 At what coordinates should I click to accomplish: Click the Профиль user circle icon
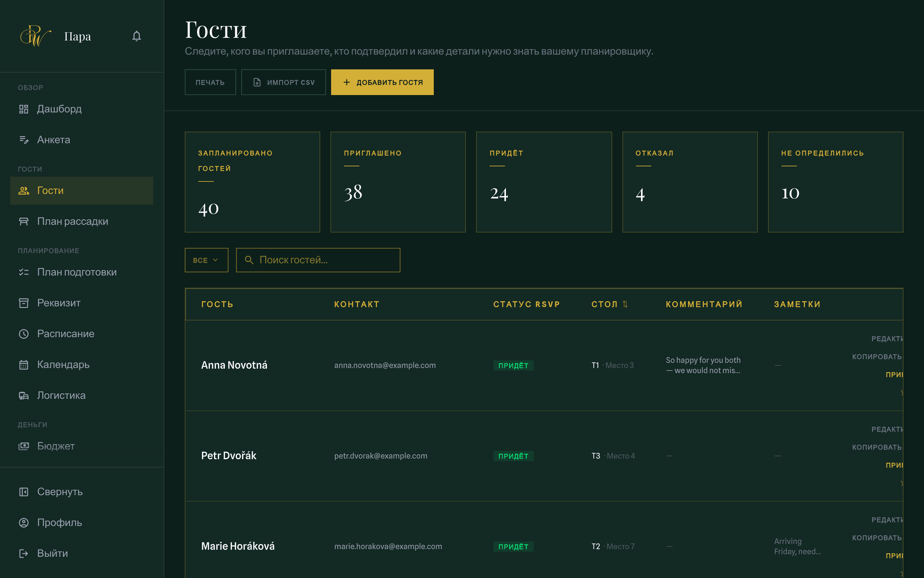pyautogui.click(x=24, y=522)
